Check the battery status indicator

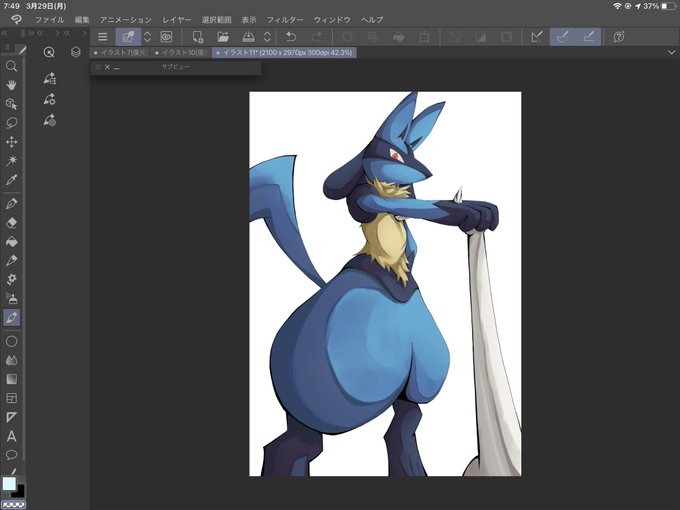pos(668,6)
